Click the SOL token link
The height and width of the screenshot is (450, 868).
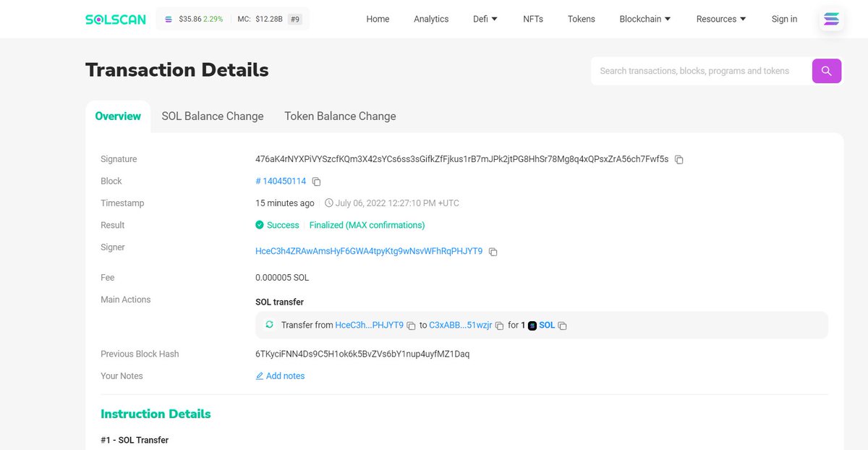[547, 326]
